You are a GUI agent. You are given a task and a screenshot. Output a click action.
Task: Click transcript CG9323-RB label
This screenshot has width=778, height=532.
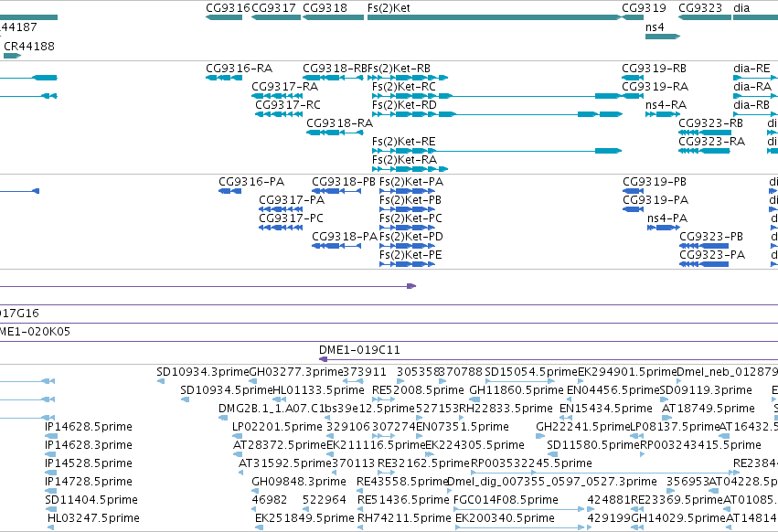click(x=710, y=123)
